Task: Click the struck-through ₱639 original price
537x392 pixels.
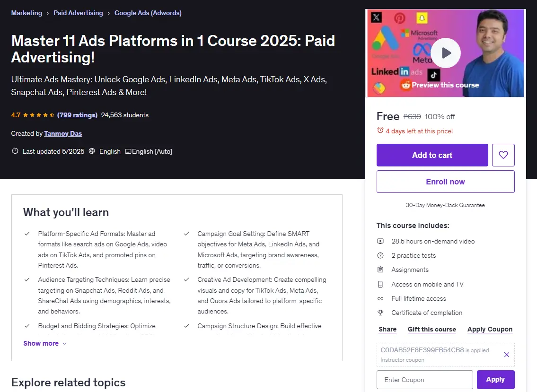Action: (x=412, y=117)
